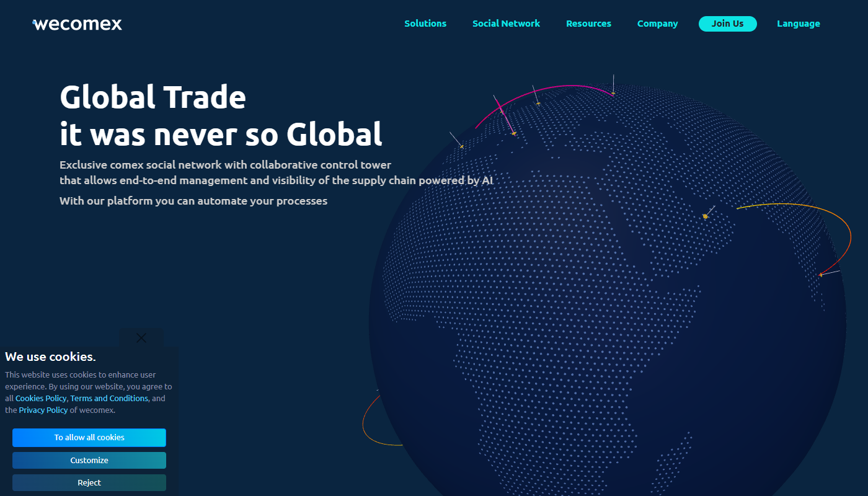Click the tagline about automating processes

tap(193, 200)
